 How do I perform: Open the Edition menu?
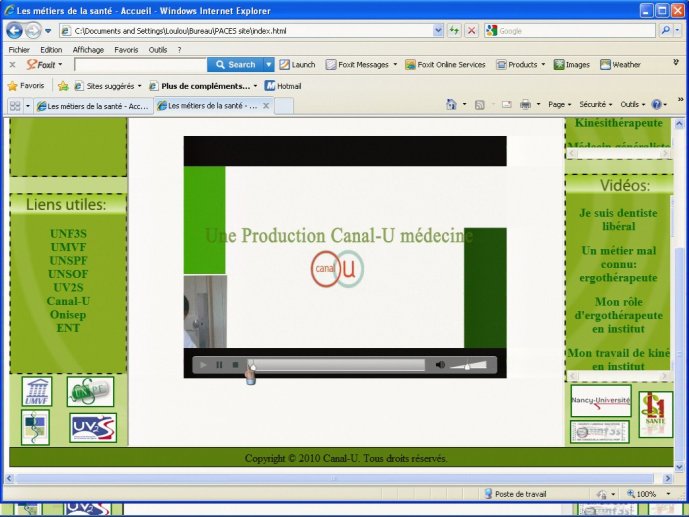(x=51, y=50)
